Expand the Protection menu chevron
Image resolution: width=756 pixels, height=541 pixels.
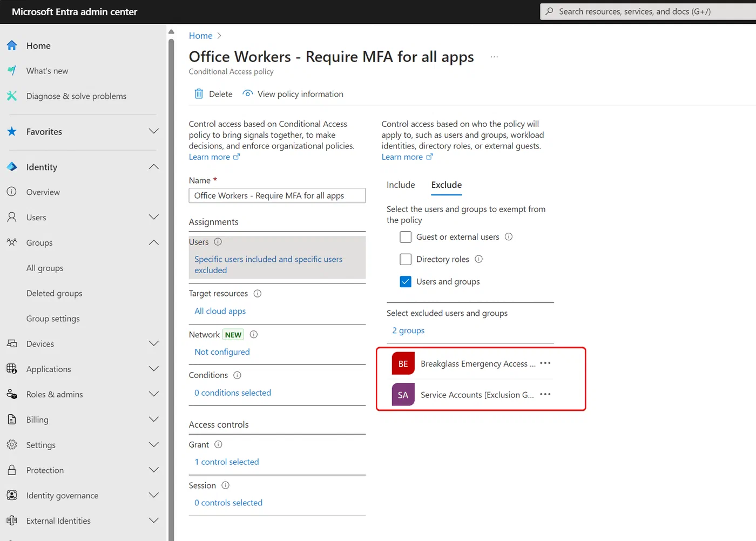pos(154,470)
